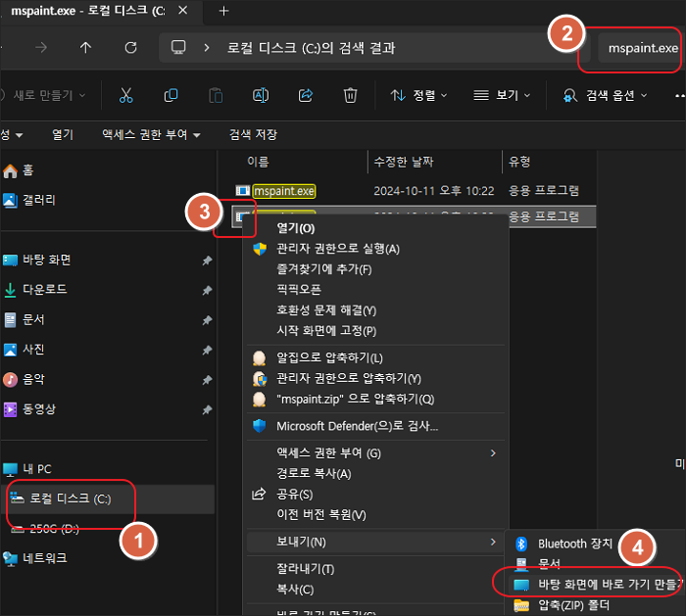This screenshot has height=616, width=686.
Task: Select This PC (내 PC) in navigation pane
Action: pyautogui.click(x=27, y=469)
